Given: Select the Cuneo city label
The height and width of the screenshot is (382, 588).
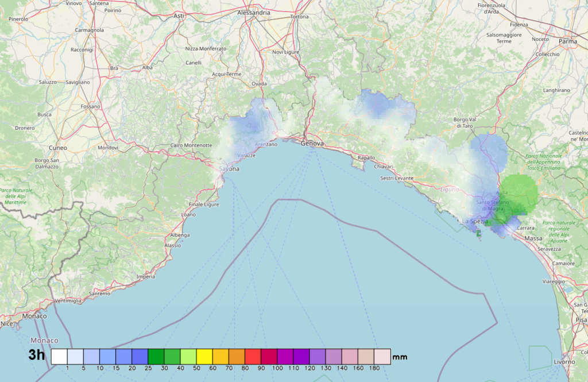Looking at the screenshot, I should pos(57,148).
